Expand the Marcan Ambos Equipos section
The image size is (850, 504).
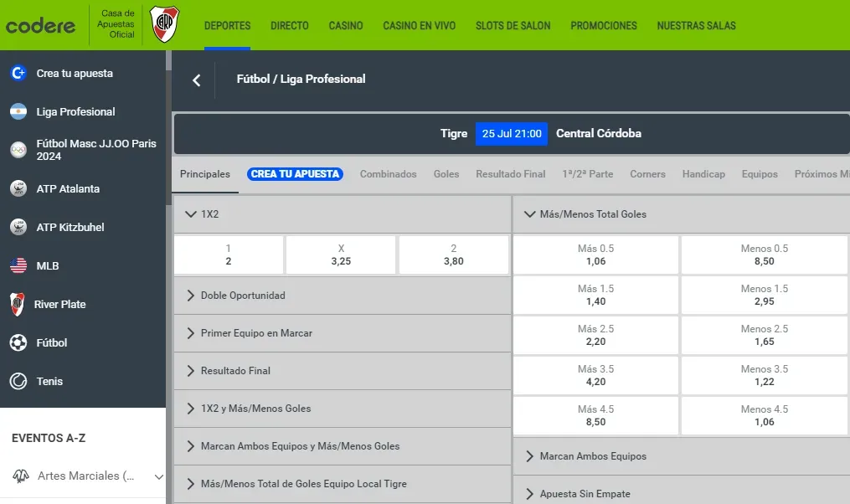click(529, 456)
